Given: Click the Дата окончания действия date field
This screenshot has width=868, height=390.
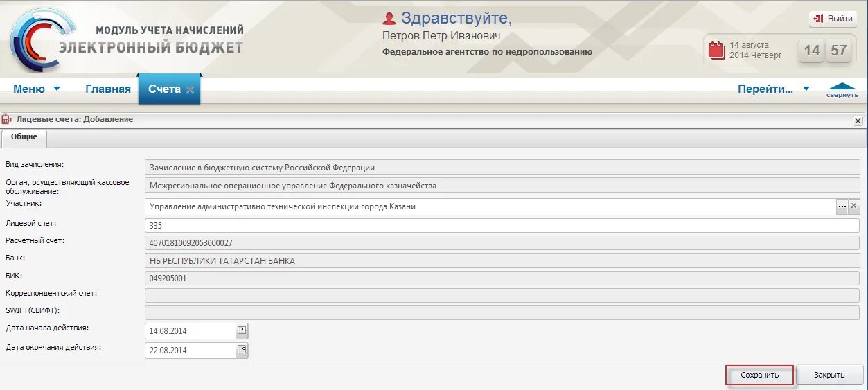Looking at the screenshot, I should 191,351.
